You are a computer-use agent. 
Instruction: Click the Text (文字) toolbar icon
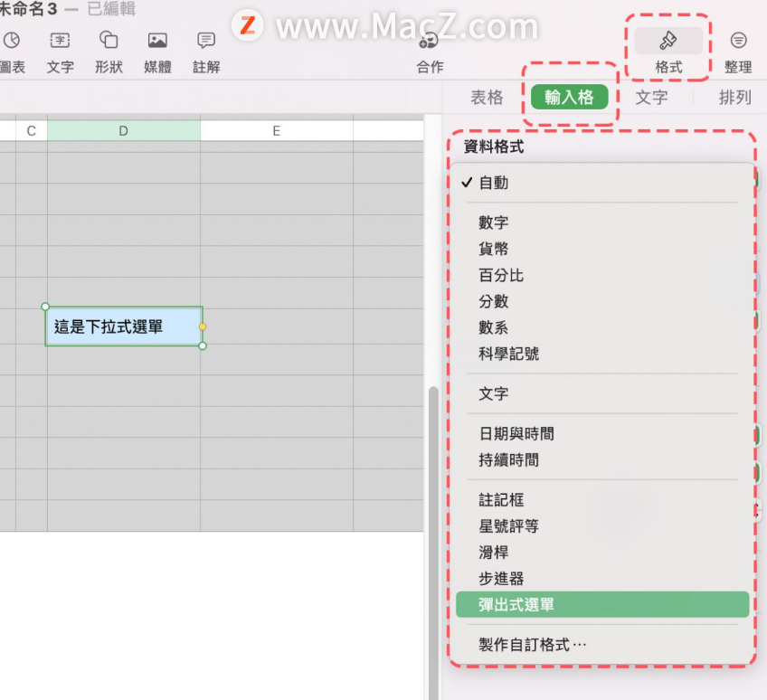point(61,40)
